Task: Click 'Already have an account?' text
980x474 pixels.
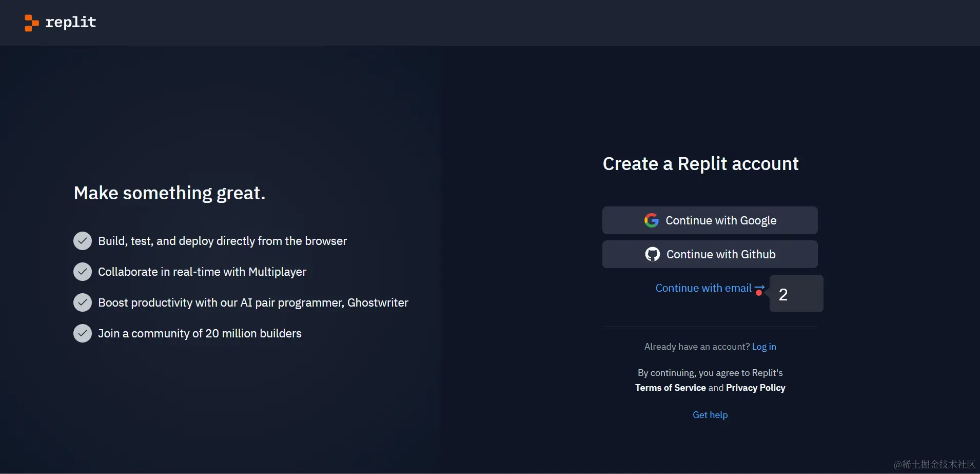Action: coord(697,347)
